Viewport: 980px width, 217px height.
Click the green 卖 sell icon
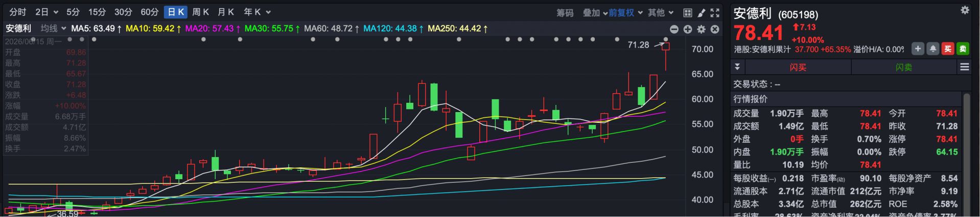pyautogui.click(x=963, y=49)
